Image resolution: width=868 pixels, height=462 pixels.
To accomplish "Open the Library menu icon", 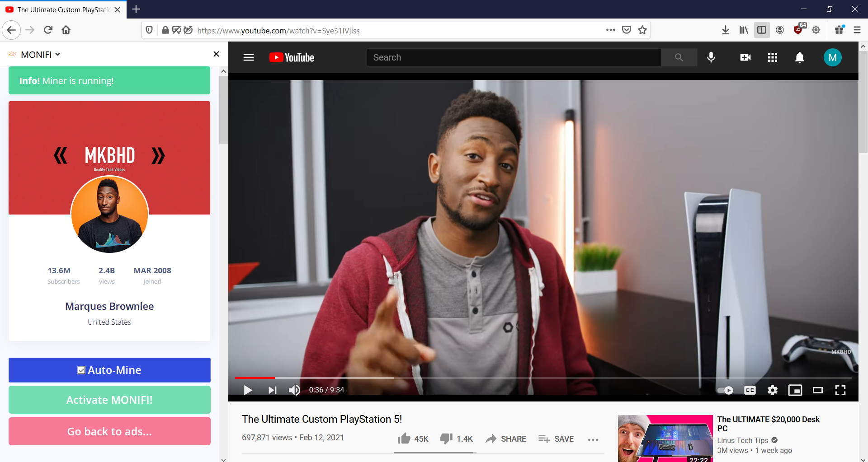I will click(744, 30).
